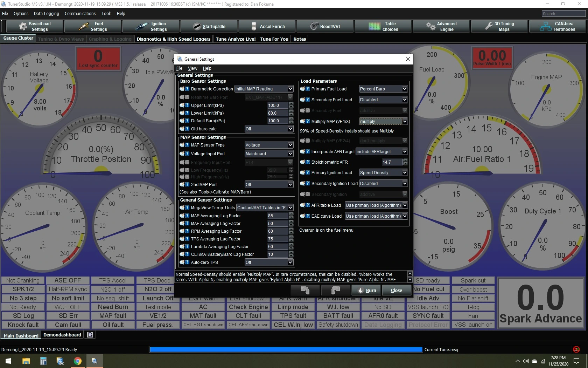Open the Fuel Settings toolbar menu
This screenshot has width=588, height=368.
[x=93, y=27]
